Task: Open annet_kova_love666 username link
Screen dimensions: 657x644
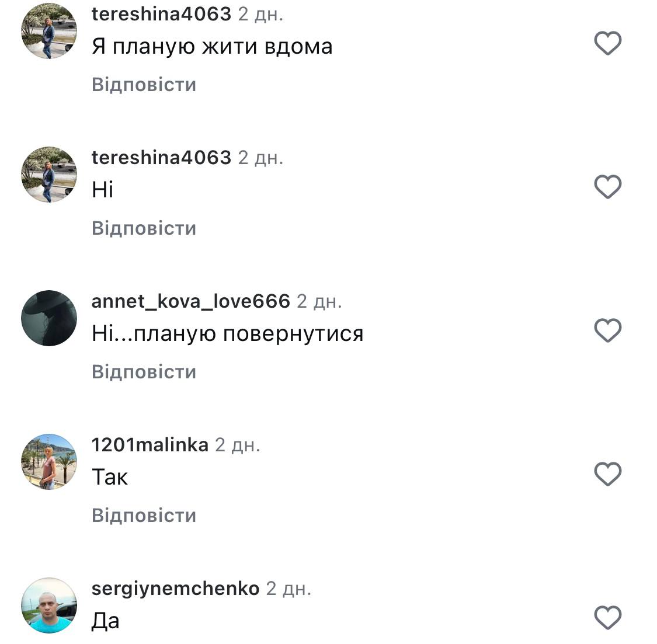Action: point(190,302)
